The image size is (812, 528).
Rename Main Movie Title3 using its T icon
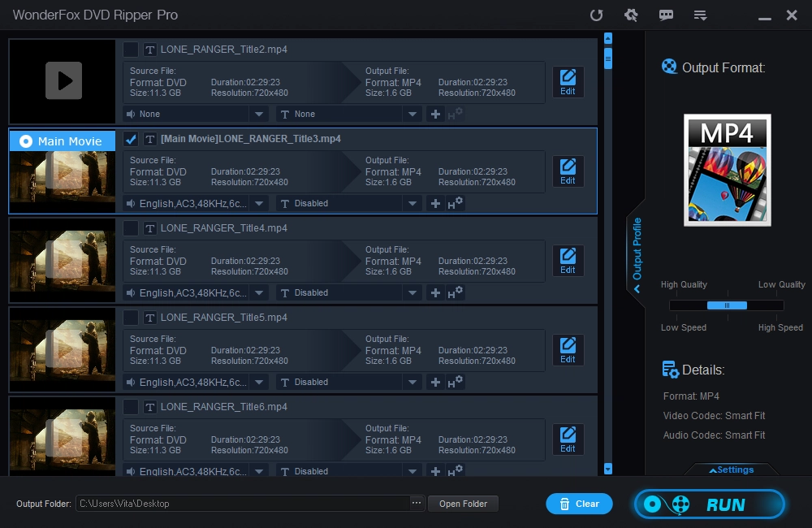pos(149,139)
